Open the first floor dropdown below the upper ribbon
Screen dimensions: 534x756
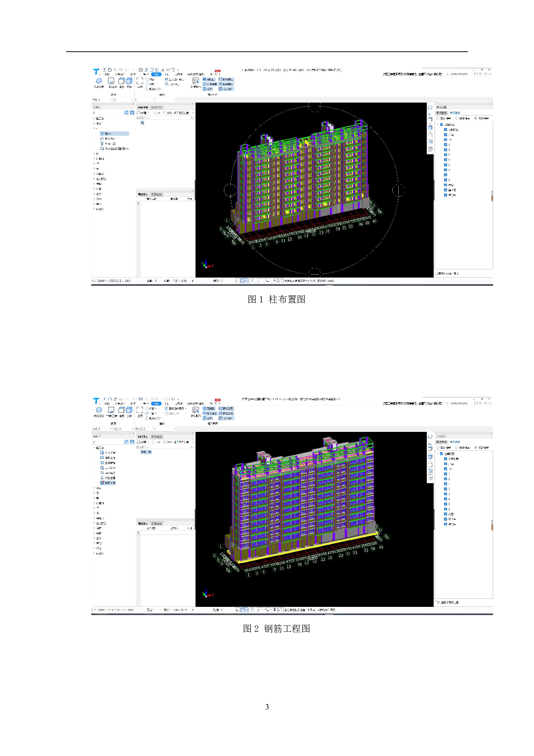102,100
